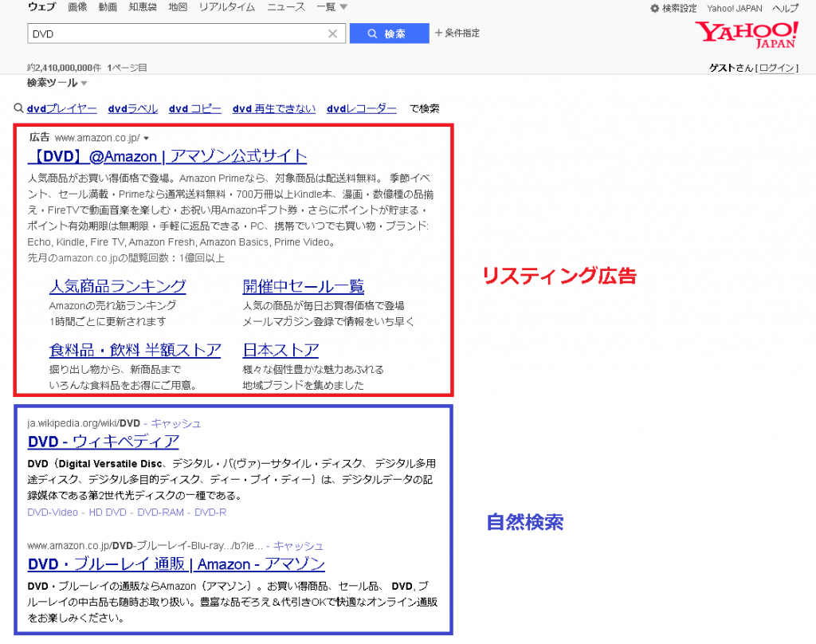
Task: Open the ad dropdown arrow beside www.amazon.co.jp
Action: [x=147, y=139]
